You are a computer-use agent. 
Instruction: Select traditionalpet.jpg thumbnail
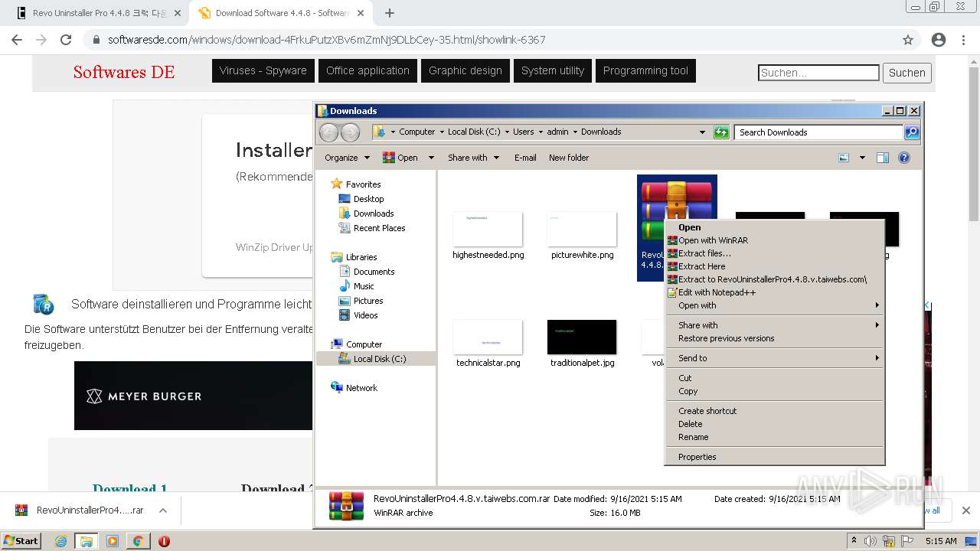582,337
